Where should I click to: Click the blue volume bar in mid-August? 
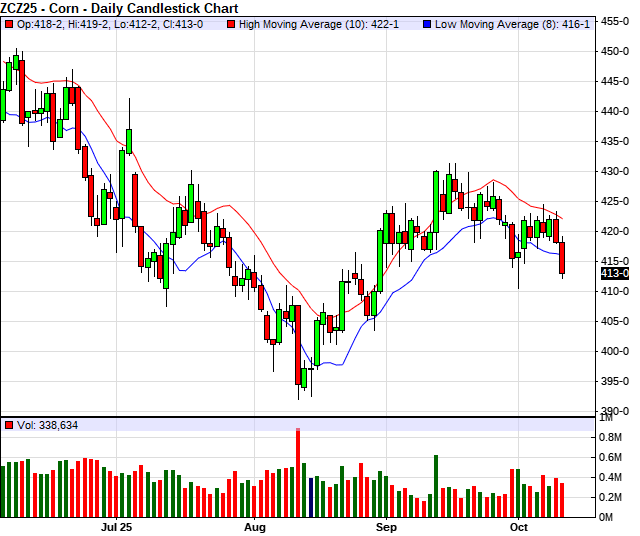[311, 497]
